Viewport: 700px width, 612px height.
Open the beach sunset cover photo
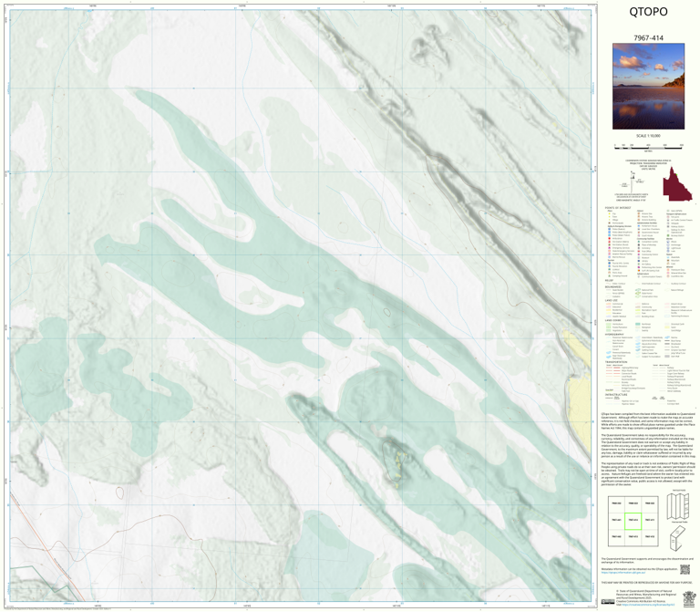[x=648, y=87]
